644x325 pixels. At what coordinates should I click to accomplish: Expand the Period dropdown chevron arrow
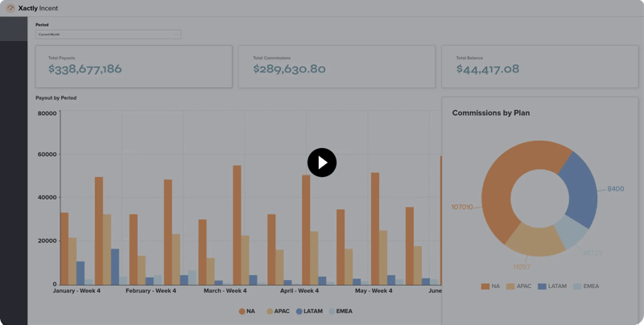[x=175, y=35]
